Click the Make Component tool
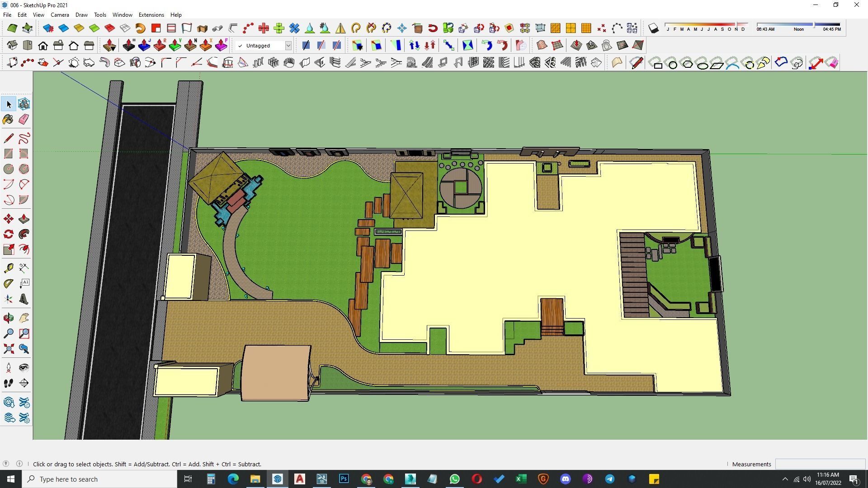868x488 pixels. (x=24, y=104)
